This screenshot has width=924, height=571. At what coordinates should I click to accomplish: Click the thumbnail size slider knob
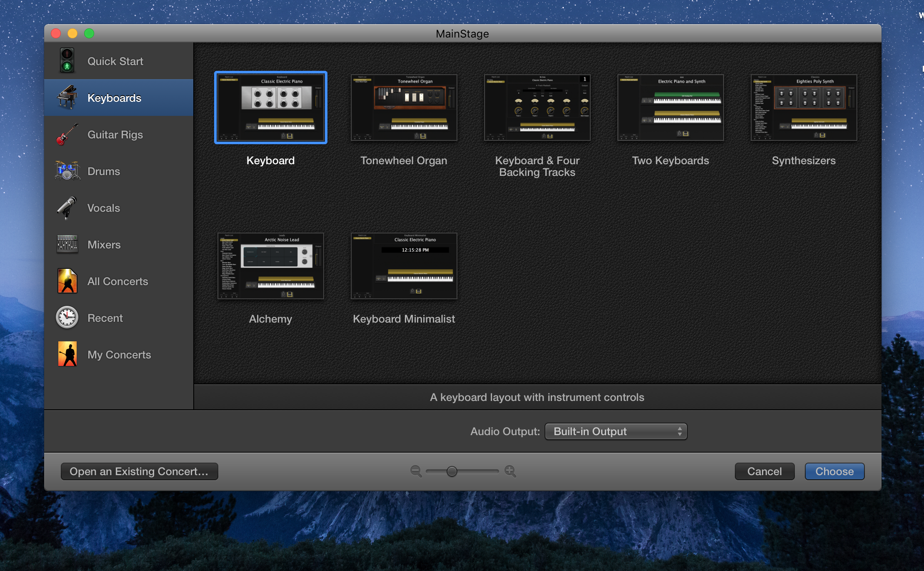[x=452, y=471]
